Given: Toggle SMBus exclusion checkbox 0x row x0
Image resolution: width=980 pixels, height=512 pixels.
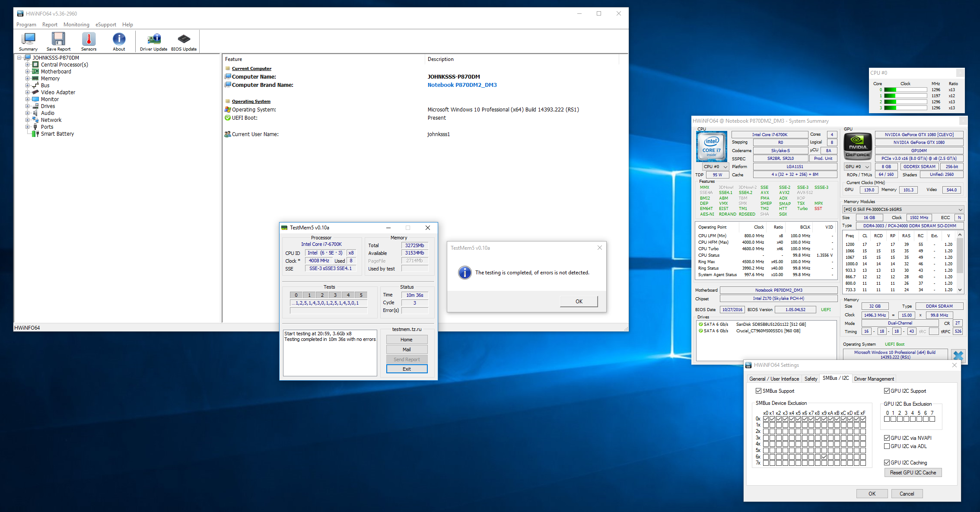Looking at the screenshot, I should pyautogui.click(x=766, y=419).
